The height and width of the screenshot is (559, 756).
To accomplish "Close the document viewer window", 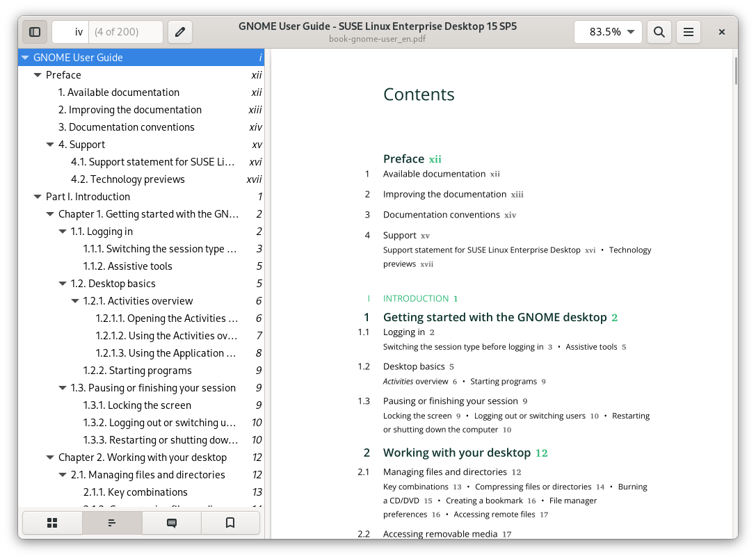I will [x=722, y=32].
